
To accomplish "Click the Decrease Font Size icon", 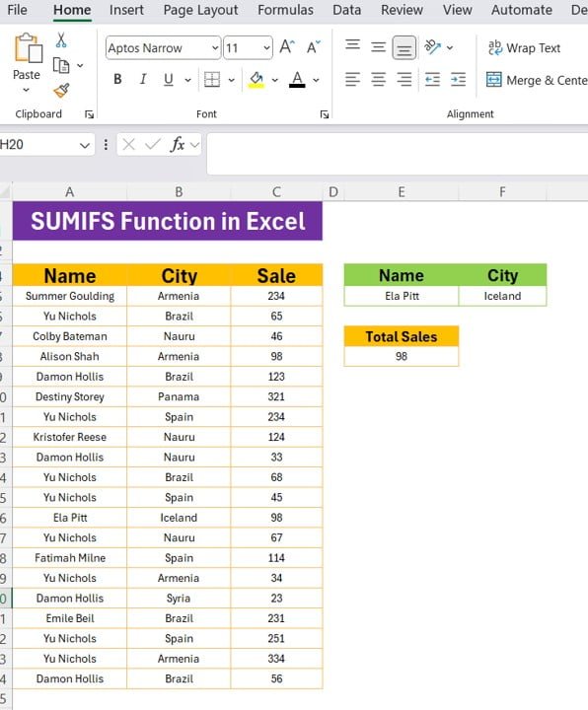I will (314, 47).
